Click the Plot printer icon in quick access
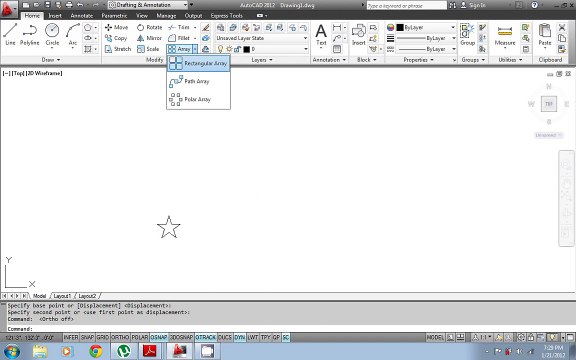576x360 pixels. tap(69, 5)
